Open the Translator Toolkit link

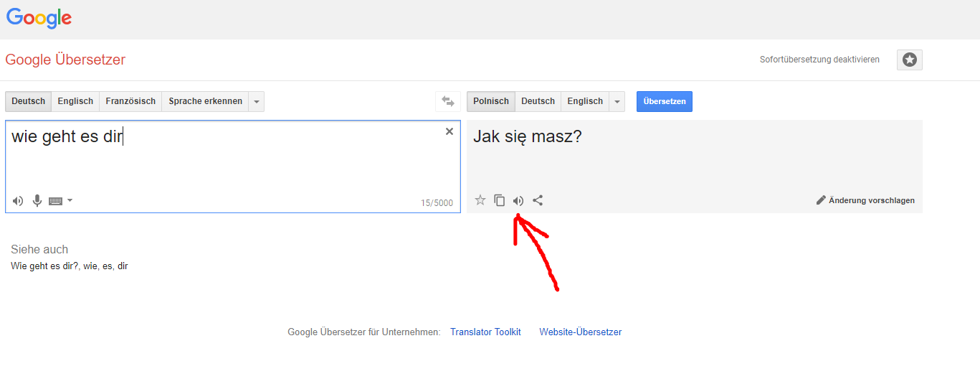[485, 332]
